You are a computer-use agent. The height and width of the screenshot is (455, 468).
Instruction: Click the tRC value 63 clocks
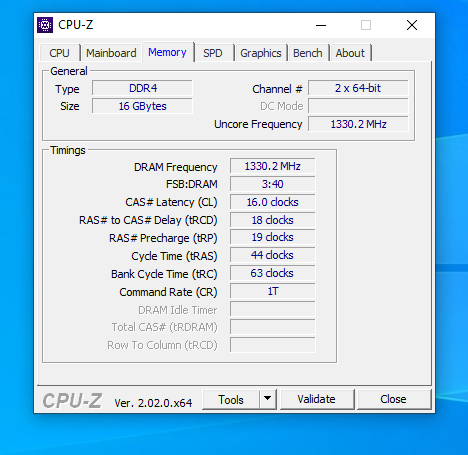point(273,273)
